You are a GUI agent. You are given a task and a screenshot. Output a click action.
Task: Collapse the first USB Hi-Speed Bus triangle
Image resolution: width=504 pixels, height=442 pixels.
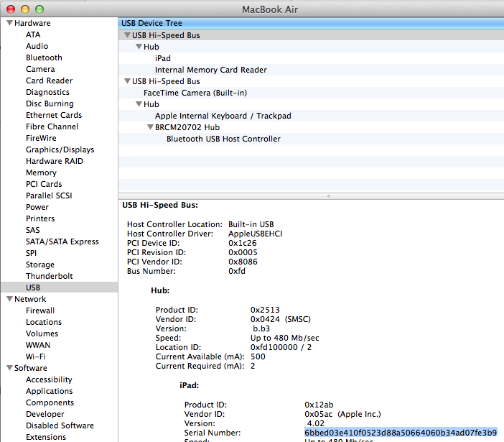pos(127,35)
